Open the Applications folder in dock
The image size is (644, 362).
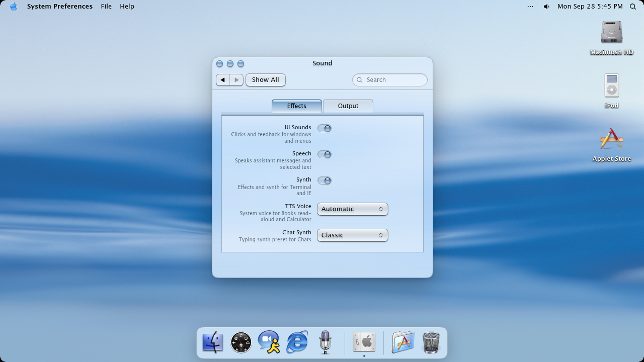click(403, 342)
